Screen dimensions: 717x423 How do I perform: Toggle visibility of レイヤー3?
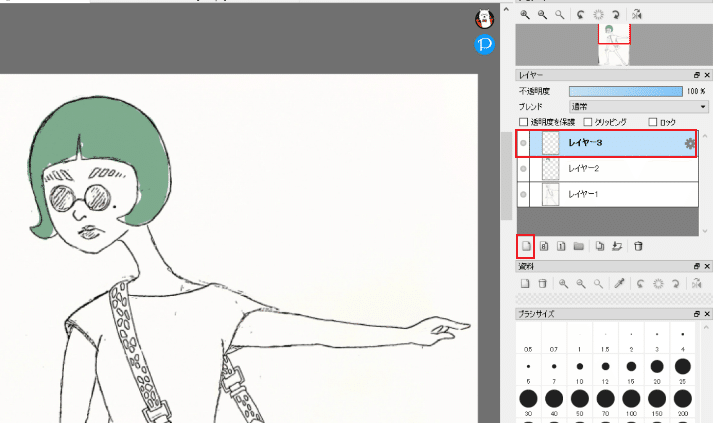[524, 143]
